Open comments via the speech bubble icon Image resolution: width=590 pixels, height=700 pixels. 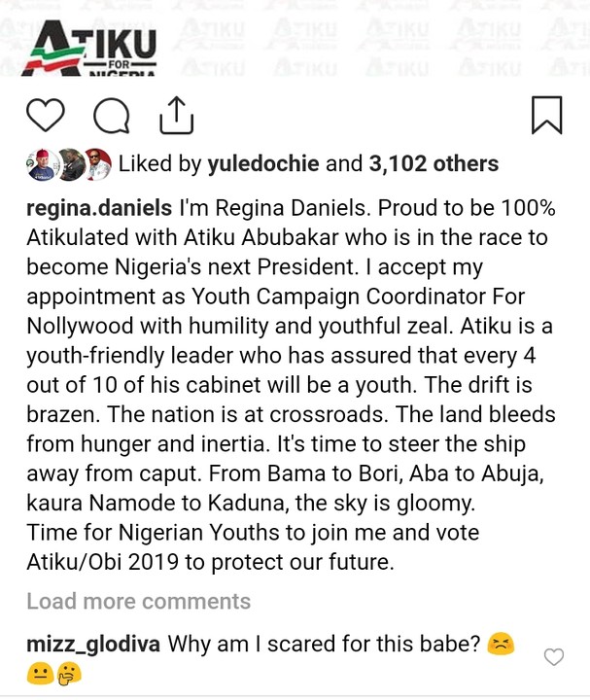tap(111, 117)
